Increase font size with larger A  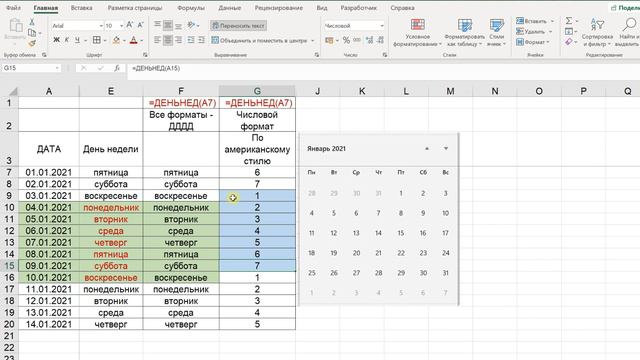(130, 25)
